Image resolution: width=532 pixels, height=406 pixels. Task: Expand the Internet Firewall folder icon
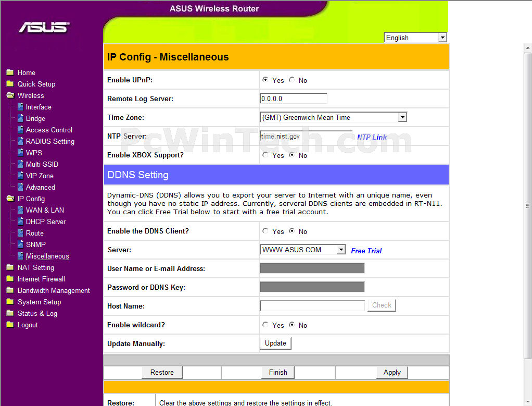coord(10,279)
